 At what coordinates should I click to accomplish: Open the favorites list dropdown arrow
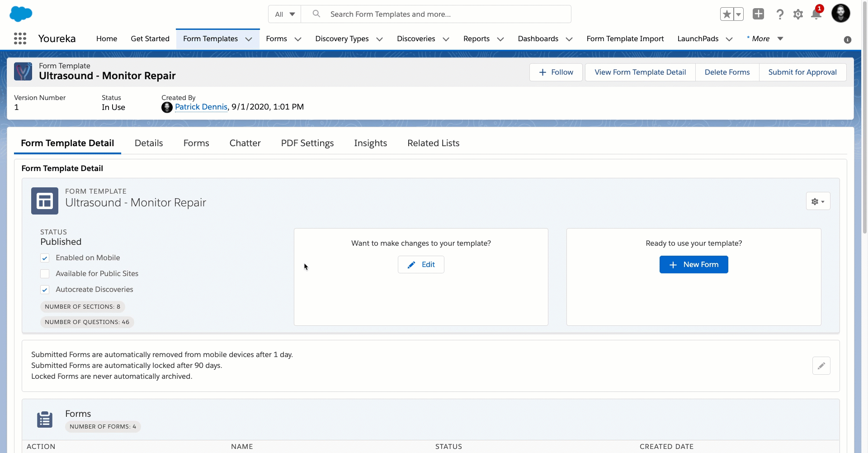pos(738,14)
